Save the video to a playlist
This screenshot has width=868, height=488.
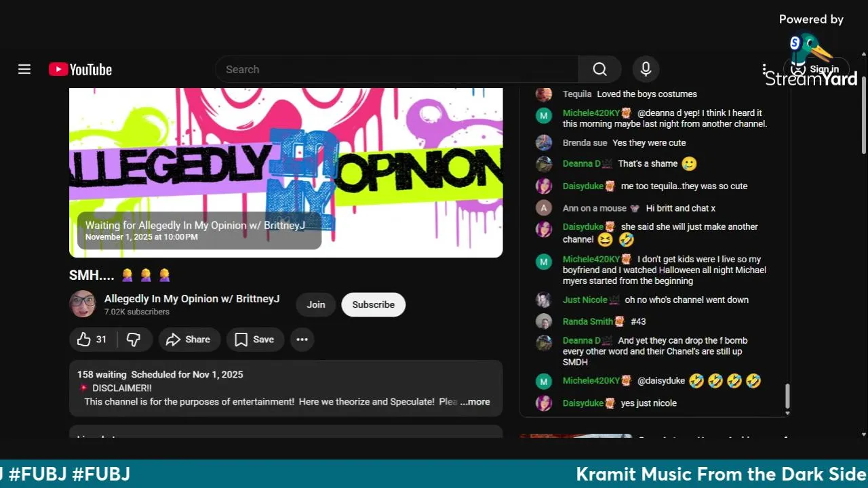[x=255, y=340]
